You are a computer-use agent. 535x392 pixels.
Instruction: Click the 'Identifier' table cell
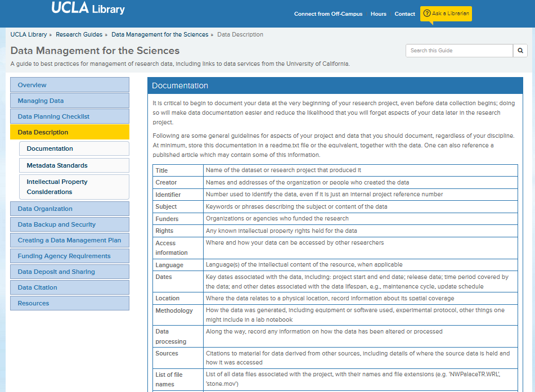tap(178, 195)
